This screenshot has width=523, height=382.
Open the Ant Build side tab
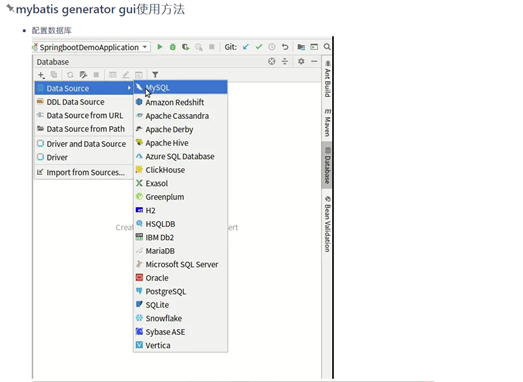pyautogui.click(x=328, y=79)
